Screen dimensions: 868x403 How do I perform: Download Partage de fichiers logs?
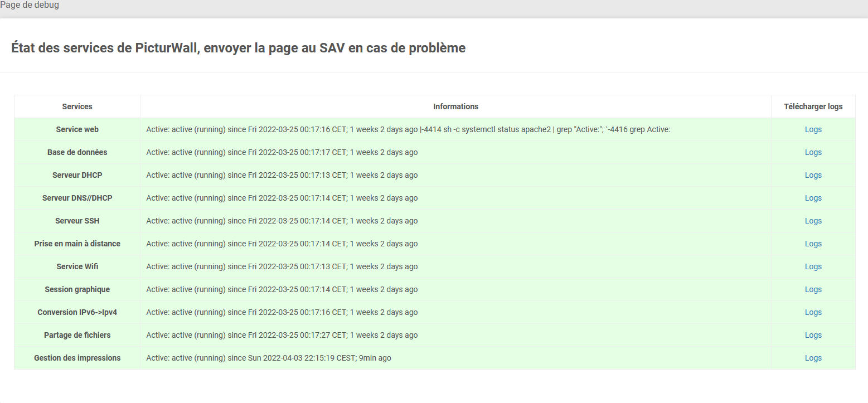[x=813, y=335]
